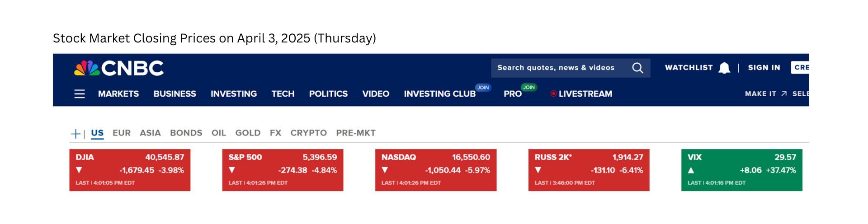Open the NASDAQ quote tile
This screenshot has width=868, height=224.
[436, 170]
